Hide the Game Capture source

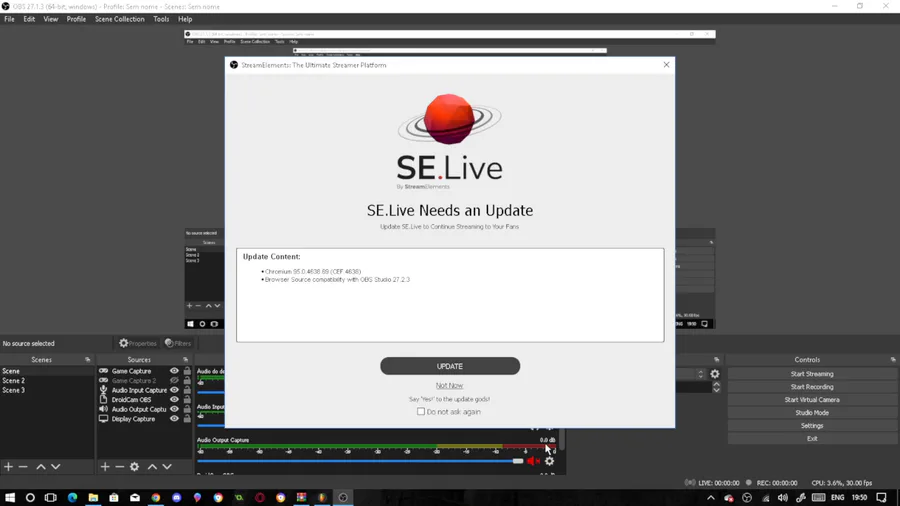(x=174, y=371)
